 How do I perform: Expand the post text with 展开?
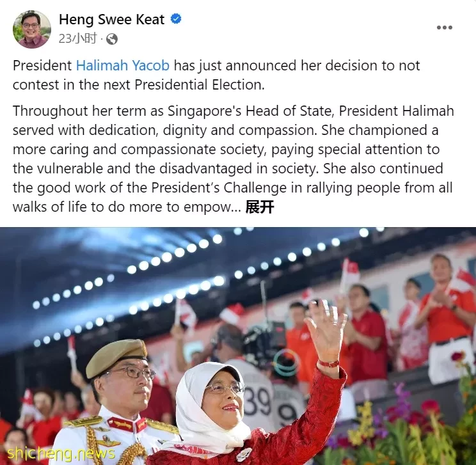pyautogui.click(x=260, y=207)
